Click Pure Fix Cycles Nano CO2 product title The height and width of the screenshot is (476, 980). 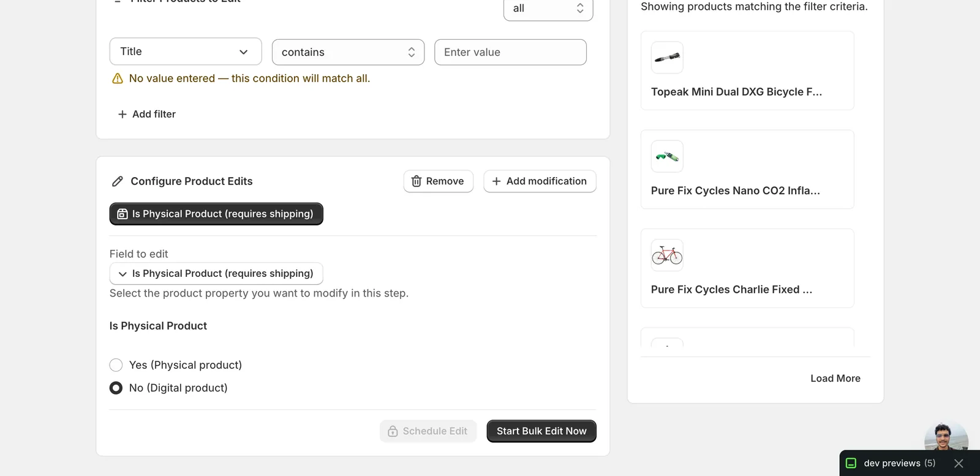736,191
